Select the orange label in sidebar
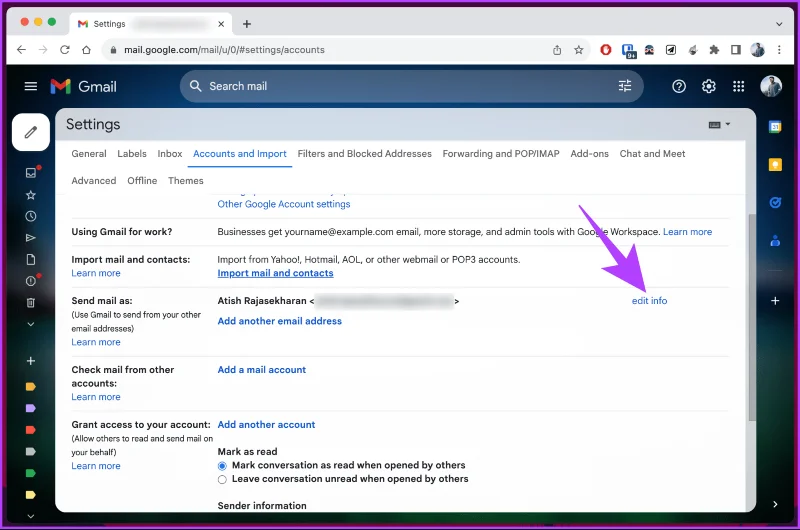This screenshot has height=530, width=800. click(31, 387)
